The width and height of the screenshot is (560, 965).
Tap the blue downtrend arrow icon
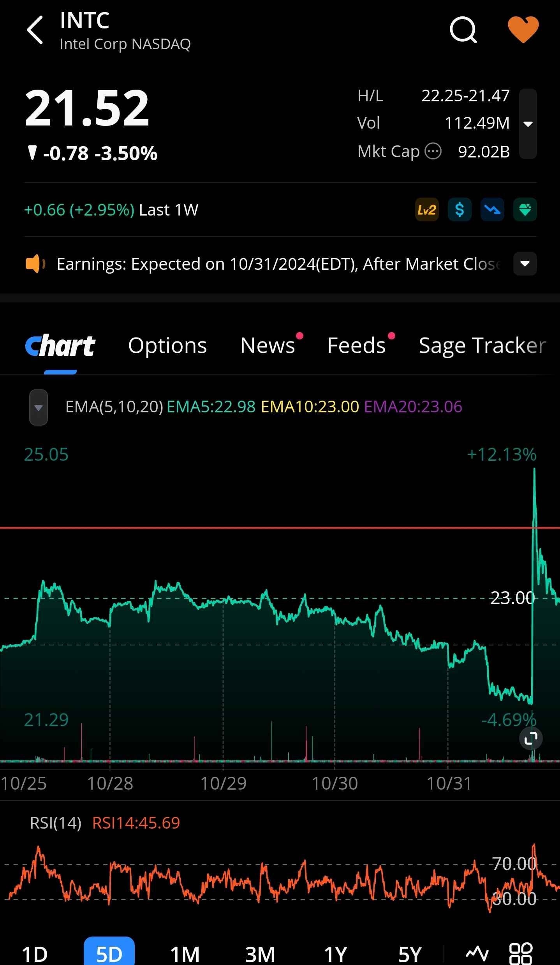[492, 210]
